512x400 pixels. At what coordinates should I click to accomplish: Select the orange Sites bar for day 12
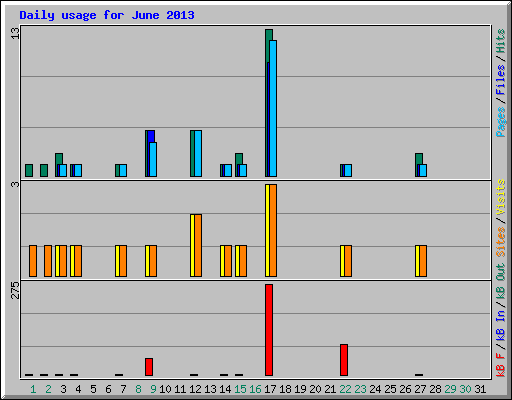tap(198, 245)
